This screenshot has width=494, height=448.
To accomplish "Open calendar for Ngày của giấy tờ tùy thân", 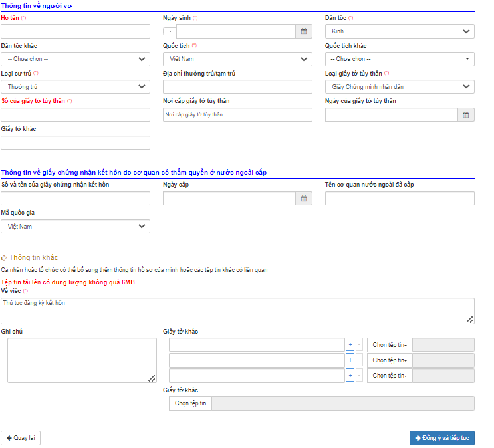I will 466,115.
